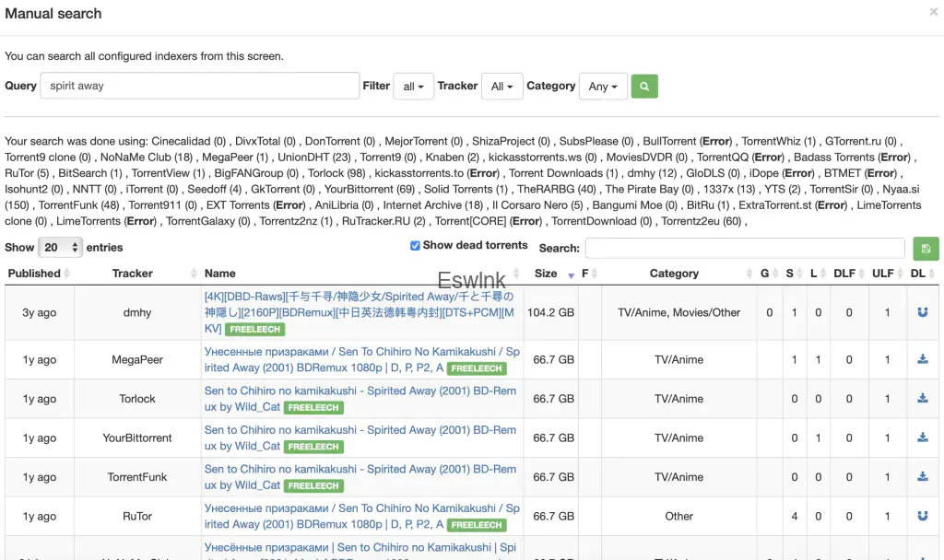Image resolution: width=944 pixels, height=560 pixels.
Task: Download the Torlock torrent file
Action: pos(922,399)
